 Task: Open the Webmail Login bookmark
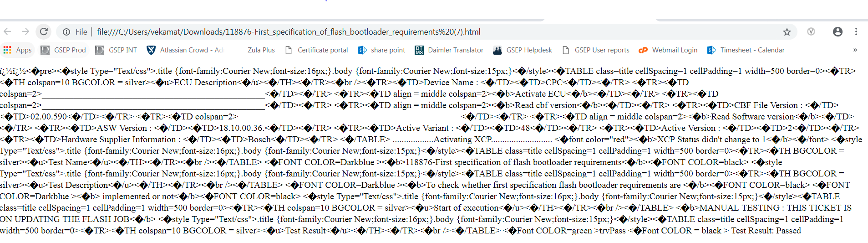668,50
